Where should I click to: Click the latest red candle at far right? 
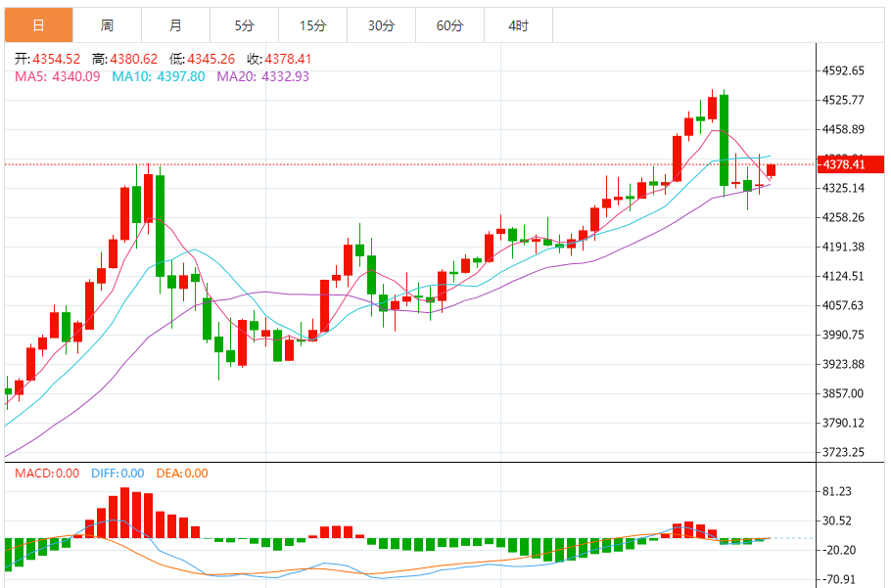[x=772, y=170]
